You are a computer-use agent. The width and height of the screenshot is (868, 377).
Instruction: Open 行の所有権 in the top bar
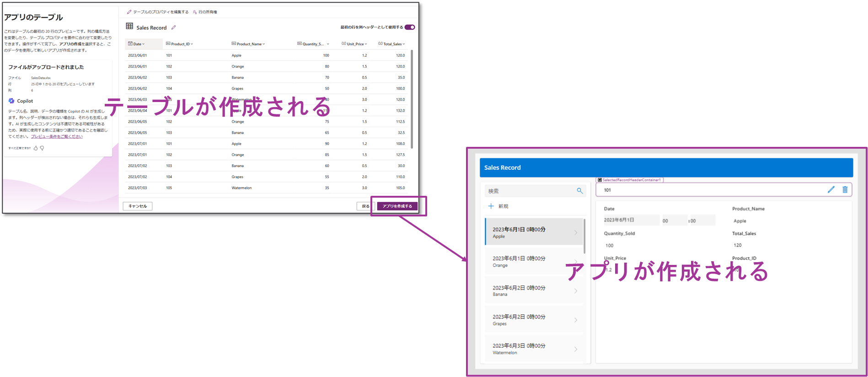pyautogui.click(x=205, y=12)
